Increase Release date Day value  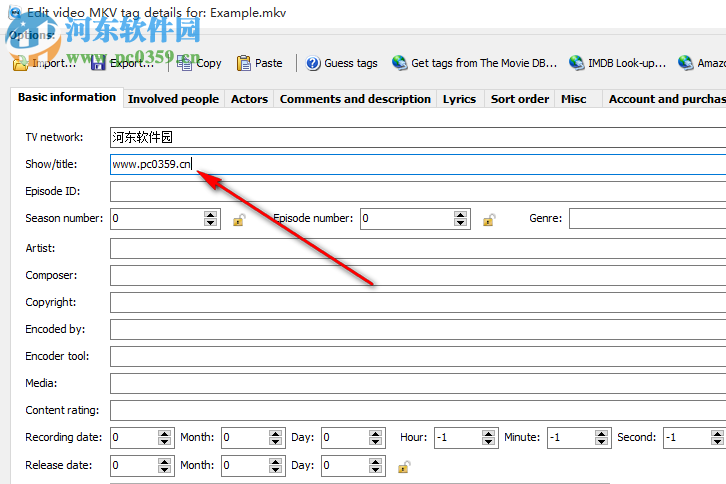click(376, 462)
